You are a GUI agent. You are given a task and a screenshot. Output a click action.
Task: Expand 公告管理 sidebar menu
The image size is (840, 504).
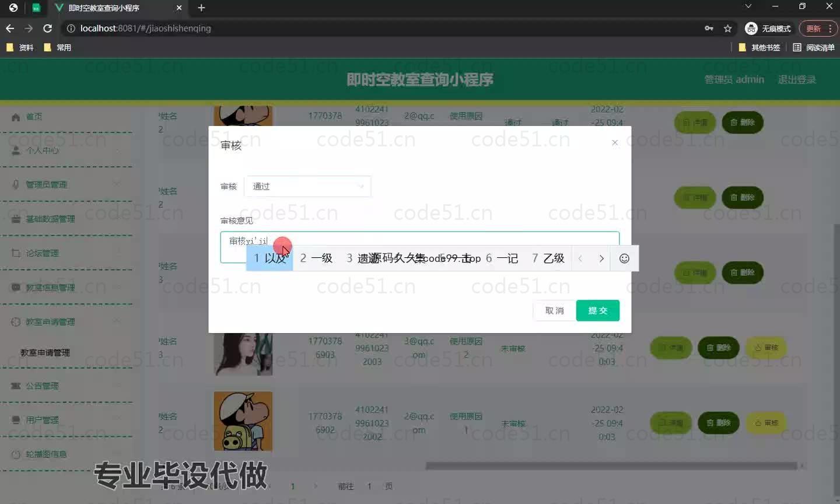(66, 386)
